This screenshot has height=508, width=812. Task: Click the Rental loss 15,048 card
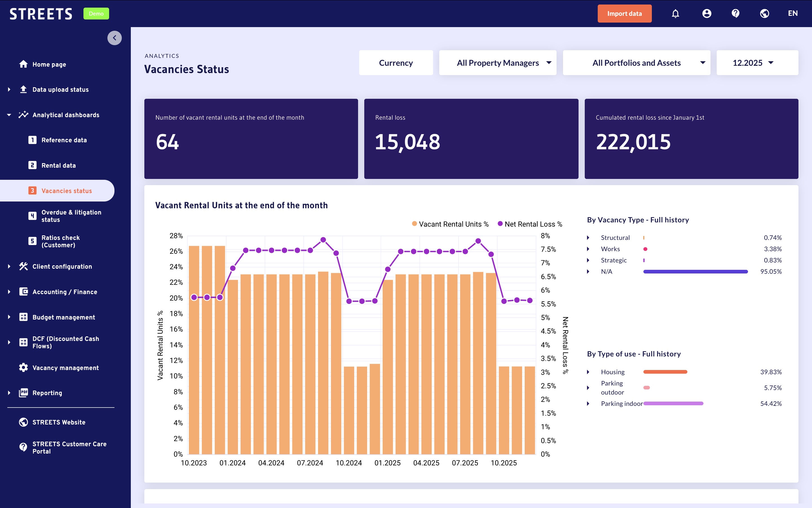point(471,139)
